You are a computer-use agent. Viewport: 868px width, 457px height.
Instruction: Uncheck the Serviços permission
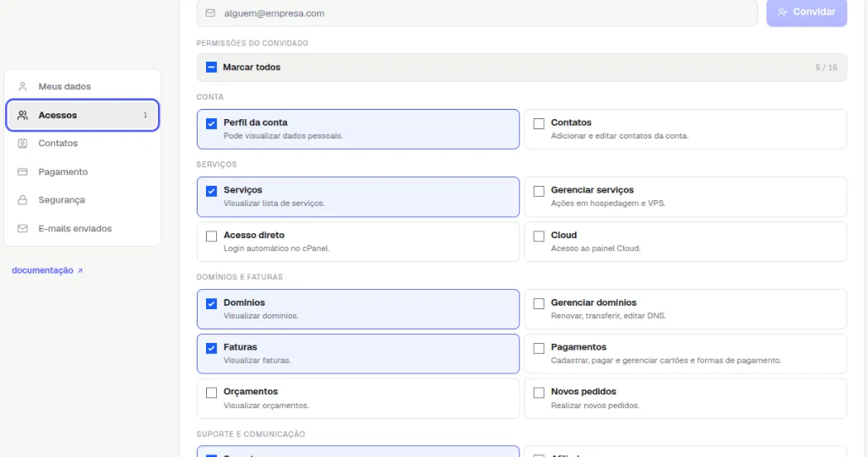point(211,191)
